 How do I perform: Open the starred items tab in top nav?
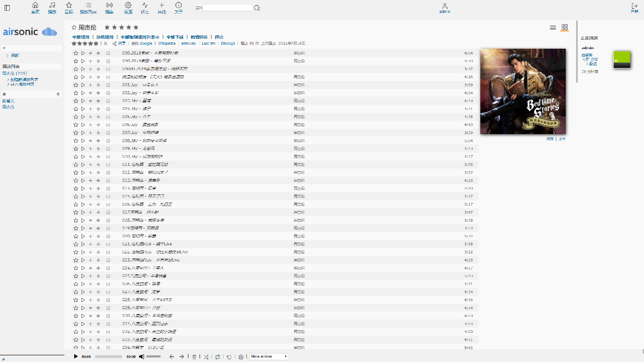pyautogui.click(x=69, y=8)
